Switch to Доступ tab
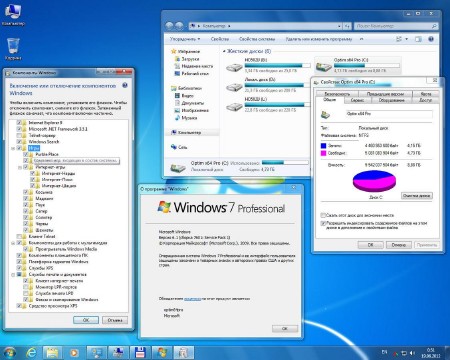 (426, 100)
